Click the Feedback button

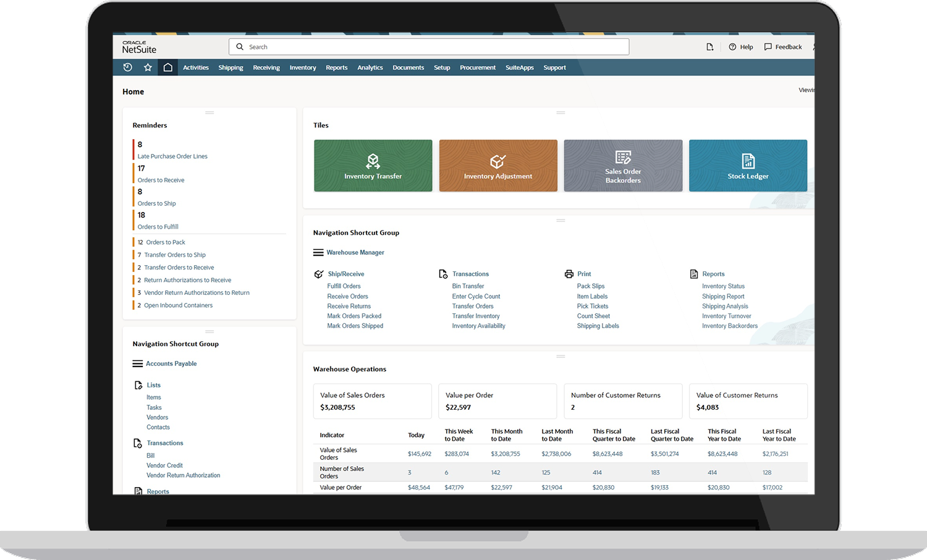(x=783, y=47)
